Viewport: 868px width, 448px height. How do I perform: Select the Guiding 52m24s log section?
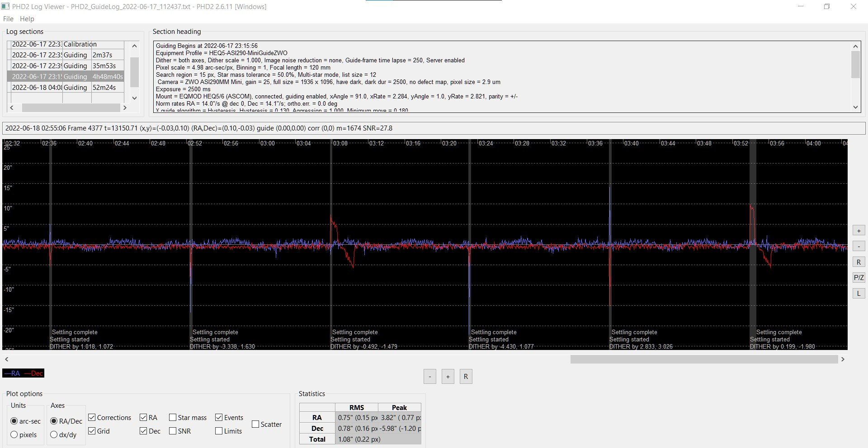(66, 88)
